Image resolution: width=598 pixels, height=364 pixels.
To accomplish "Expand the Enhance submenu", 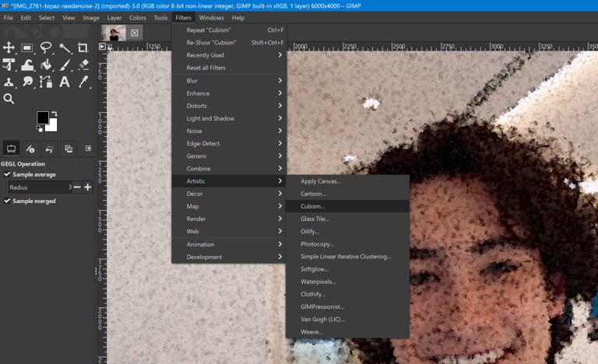I will [x=229, y=93].
